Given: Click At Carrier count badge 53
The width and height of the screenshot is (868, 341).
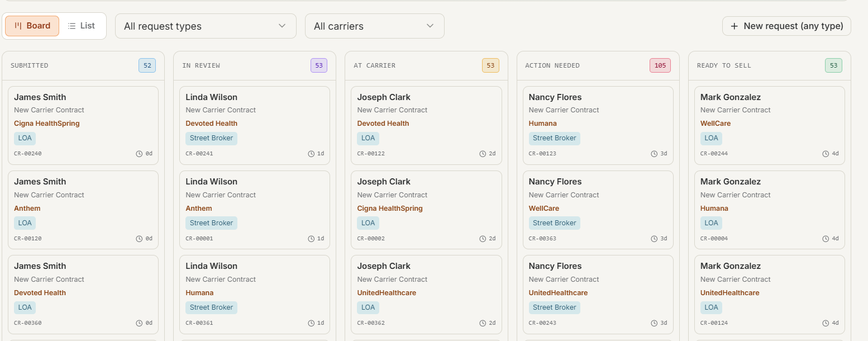Looking at the screenshot, I should tap(490, 65).
